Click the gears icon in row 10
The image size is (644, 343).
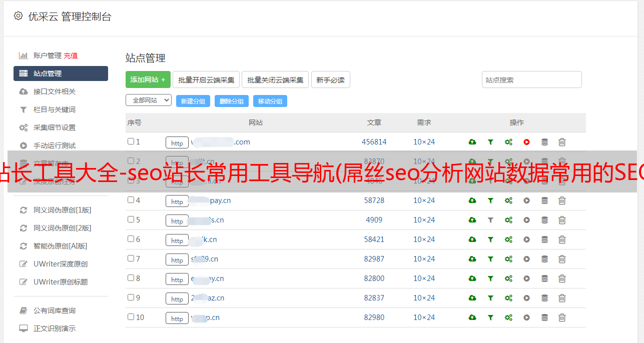point(508,317)
